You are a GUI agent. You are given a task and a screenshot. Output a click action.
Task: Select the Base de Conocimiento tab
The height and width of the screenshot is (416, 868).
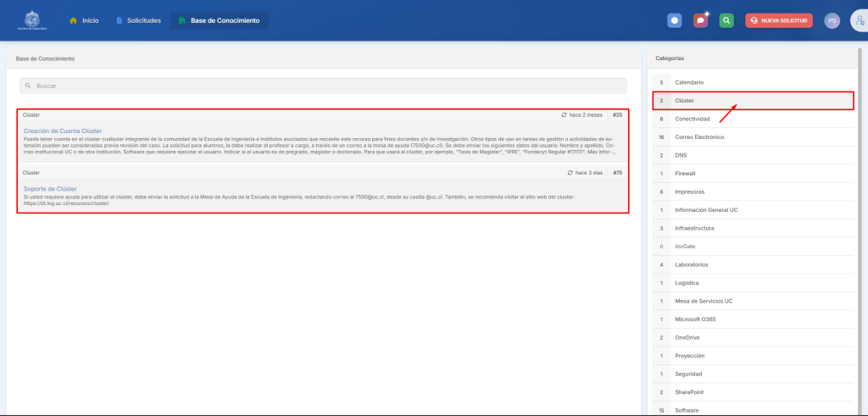(x=219, y=20)
